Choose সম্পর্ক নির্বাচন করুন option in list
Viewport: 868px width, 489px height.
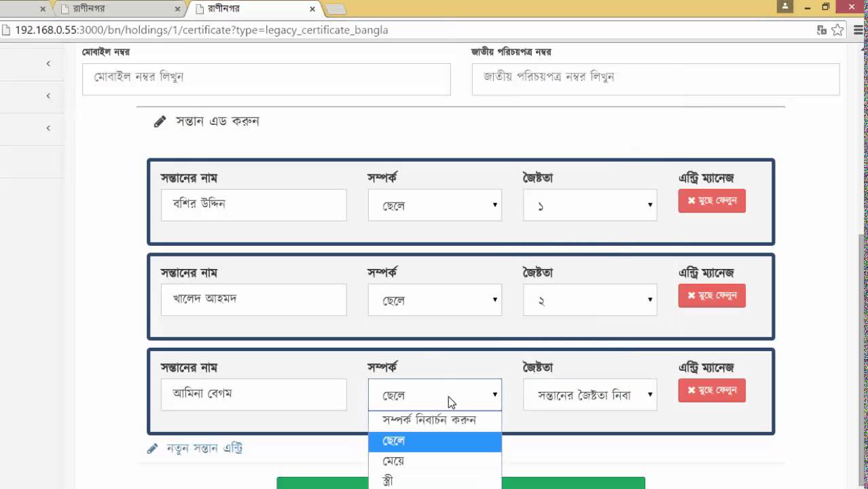click(x=435, y=420)
